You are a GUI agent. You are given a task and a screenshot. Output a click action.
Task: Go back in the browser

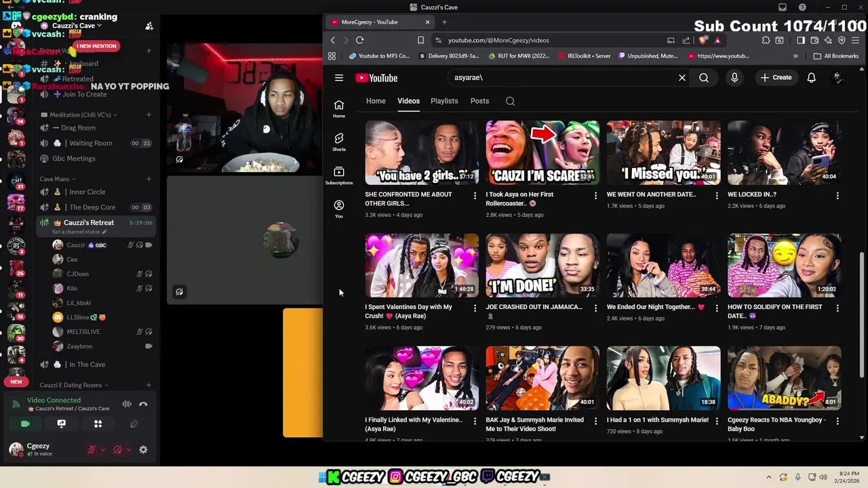coord(332,40)
